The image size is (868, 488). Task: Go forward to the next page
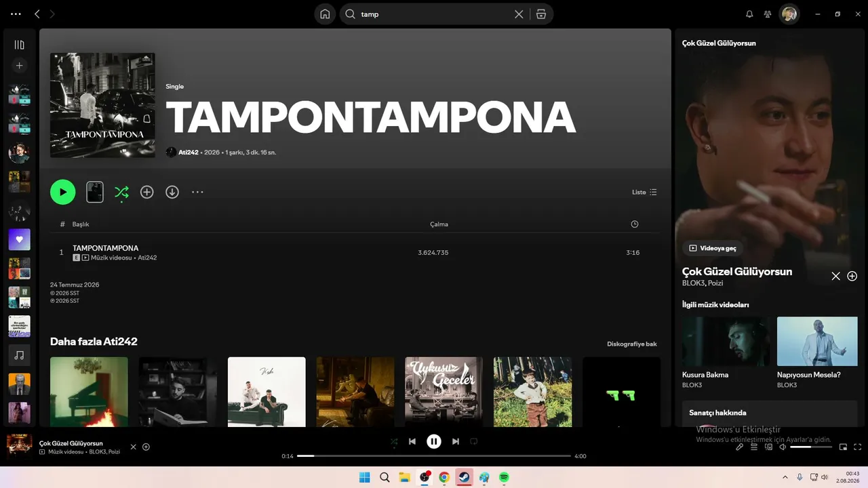(52, 14)
